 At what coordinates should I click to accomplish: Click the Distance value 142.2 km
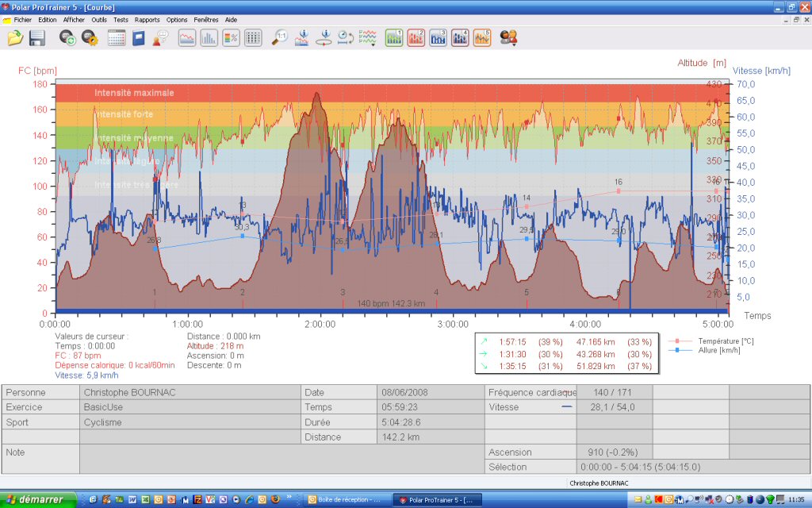[400, 437]
